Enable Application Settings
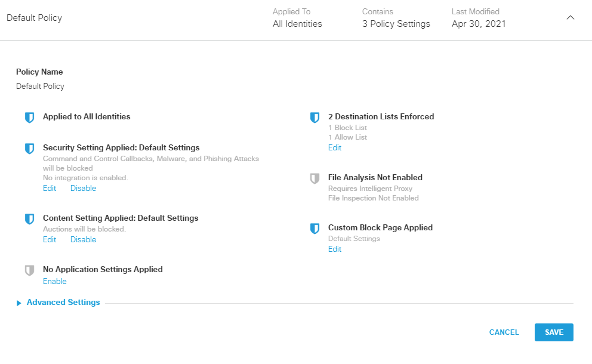The image size is (592, 364). pos(55,282)
